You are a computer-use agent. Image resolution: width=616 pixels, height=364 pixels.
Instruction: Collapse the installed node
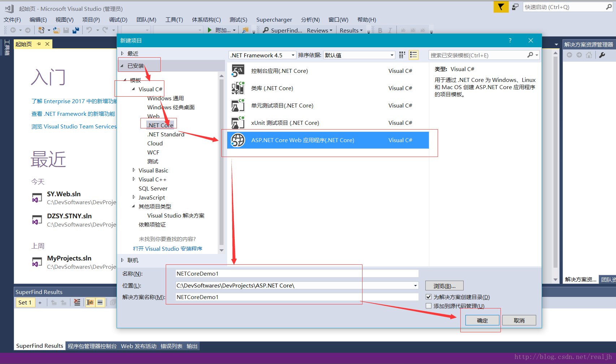tap(122, 66)
